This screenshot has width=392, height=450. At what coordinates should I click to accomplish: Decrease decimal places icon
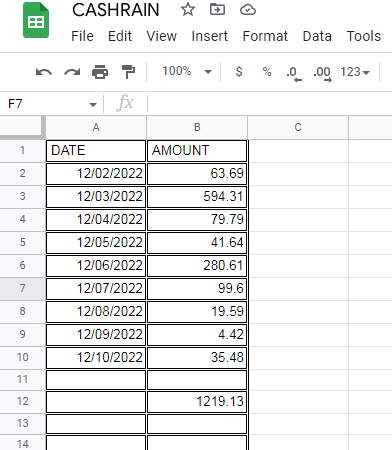pos(294,73)
